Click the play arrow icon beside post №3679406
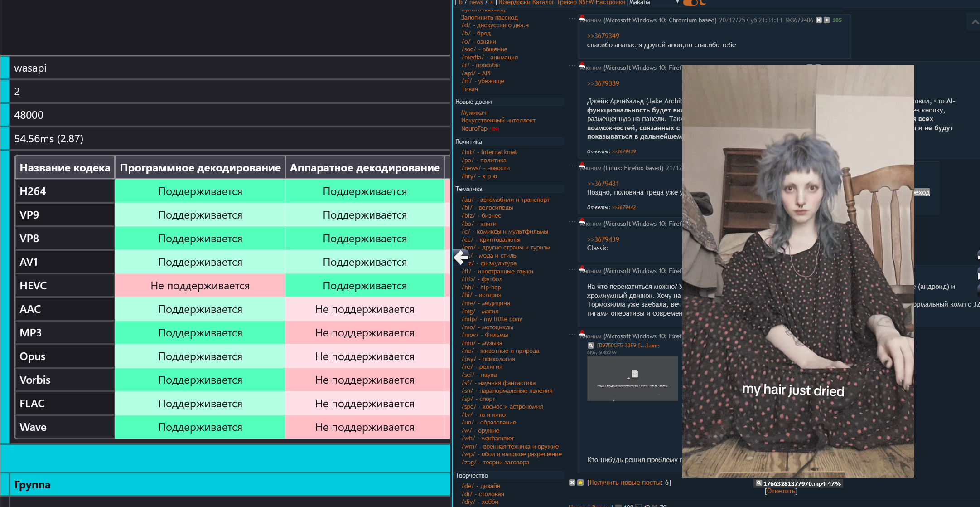980x507 pixels. pyautogui.click(x=827, y=20)
